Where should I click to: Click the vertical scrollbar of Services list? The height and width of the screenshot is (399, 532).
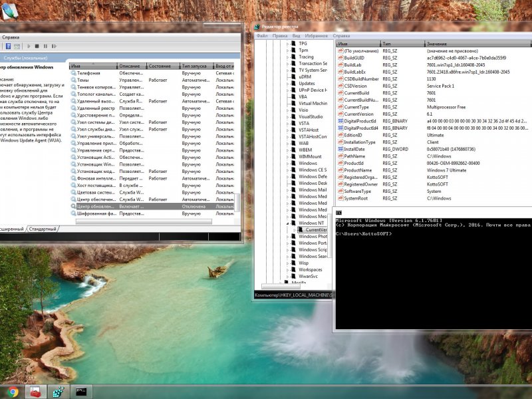pyautogui.click(x=237, y=203)
